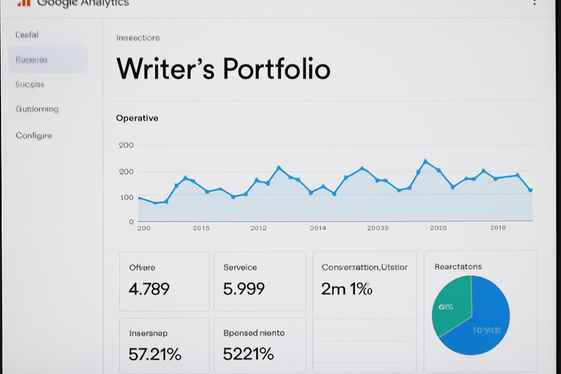
Task: Click the Operative chart title
Action: [x=137, y=118]
